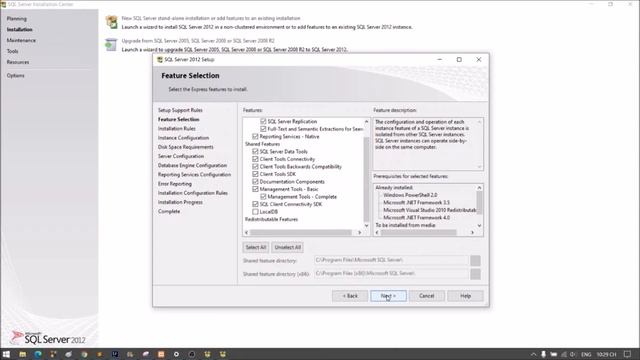Click the Next button

click(x=388, y=296)
